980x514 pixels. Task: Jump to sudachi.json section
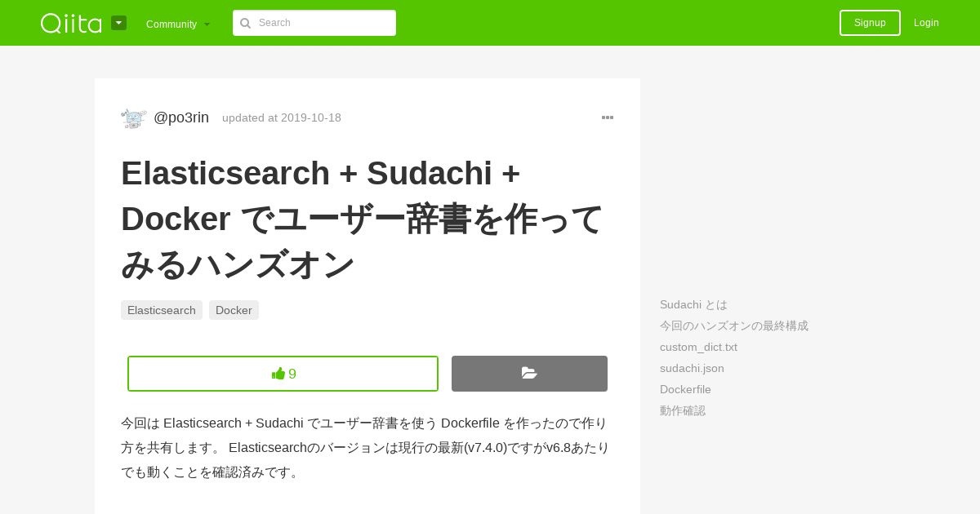point(692,368)
